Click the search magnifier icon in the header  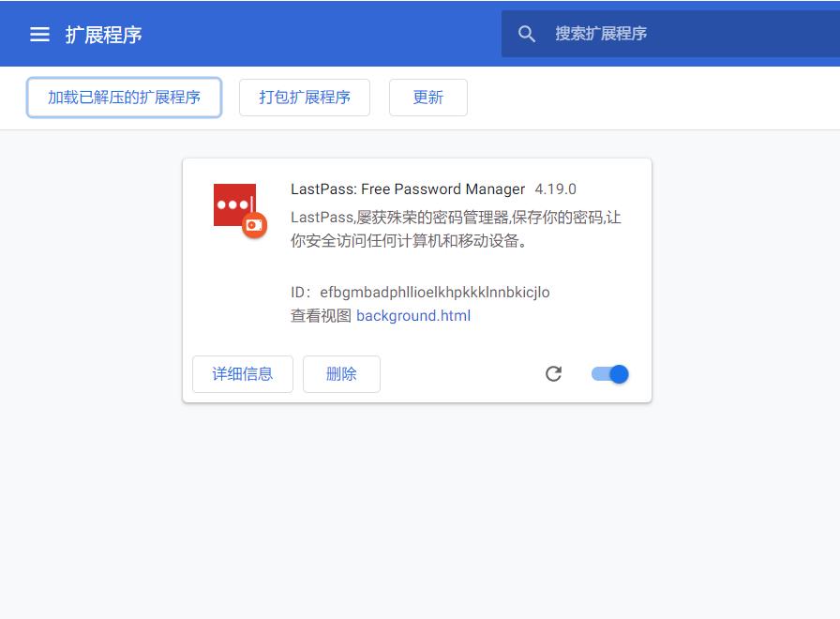[x=527, y=33]
